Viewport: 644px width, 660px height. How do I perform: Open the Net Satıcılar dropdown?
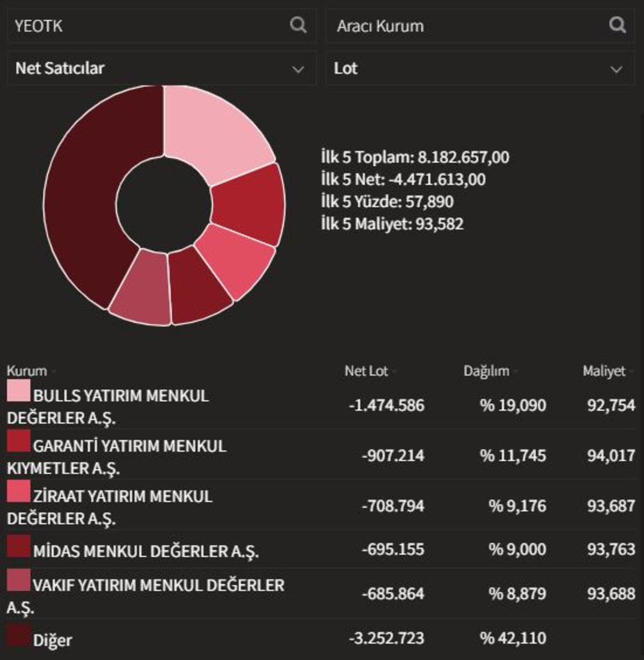pos(162,68)
